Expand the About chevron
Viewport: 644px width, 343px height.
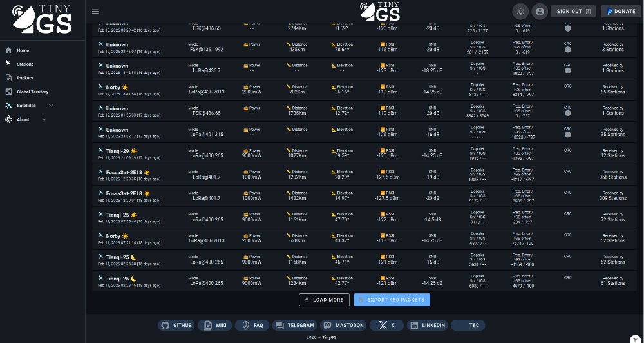[44, 119]
